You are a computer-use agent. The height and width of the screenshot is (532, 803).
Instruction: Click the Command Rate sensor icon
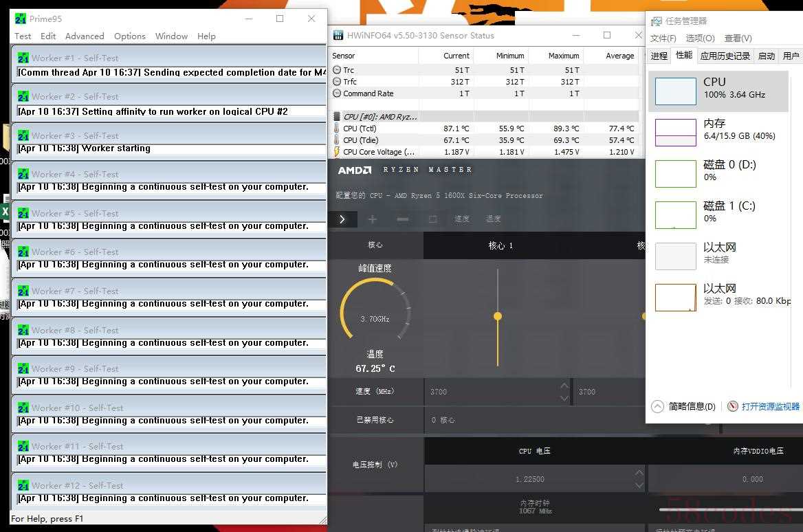click(336, 93)
